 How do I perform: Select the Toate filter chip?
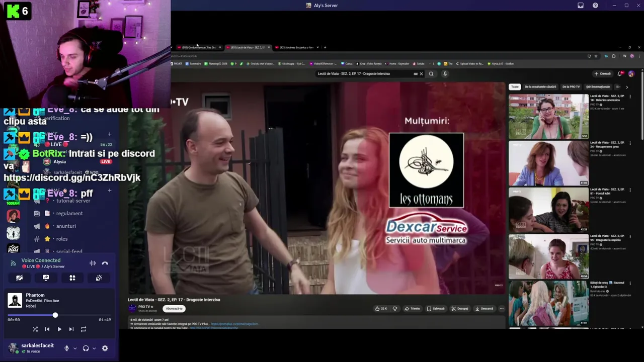[x=515, y=87]
